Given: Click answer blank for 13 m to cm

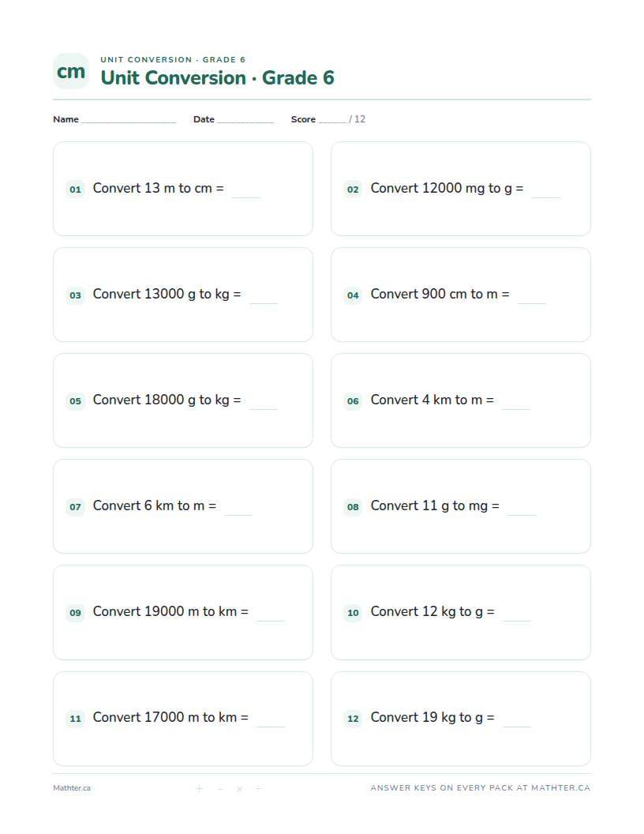Looking at the screenshot, I should [x=246, y=191].
